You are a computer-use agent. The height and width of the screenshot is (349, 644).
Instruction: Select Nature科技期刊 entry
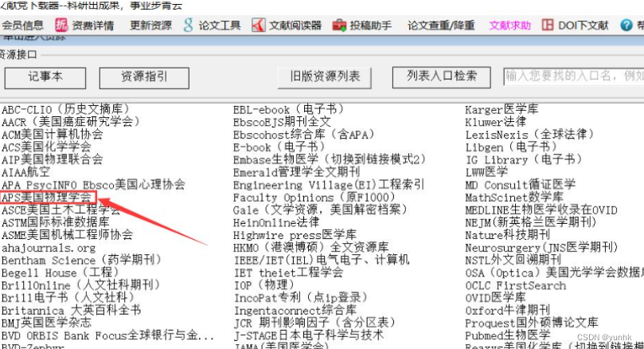click(x=508, y=235)
